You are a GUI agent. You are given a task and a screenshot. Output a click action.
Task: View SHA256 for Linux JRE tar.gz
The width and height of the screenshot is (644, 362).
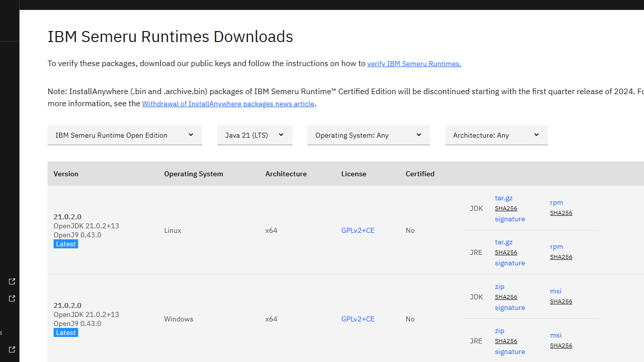506,252
